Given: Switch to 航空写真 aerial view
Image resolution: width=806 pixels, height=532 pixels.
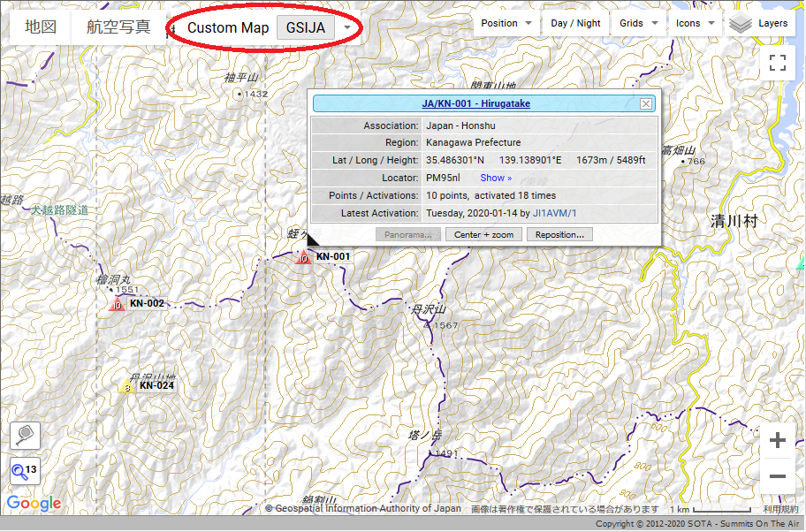Looking at the screenshot, I should click(118, 27).
